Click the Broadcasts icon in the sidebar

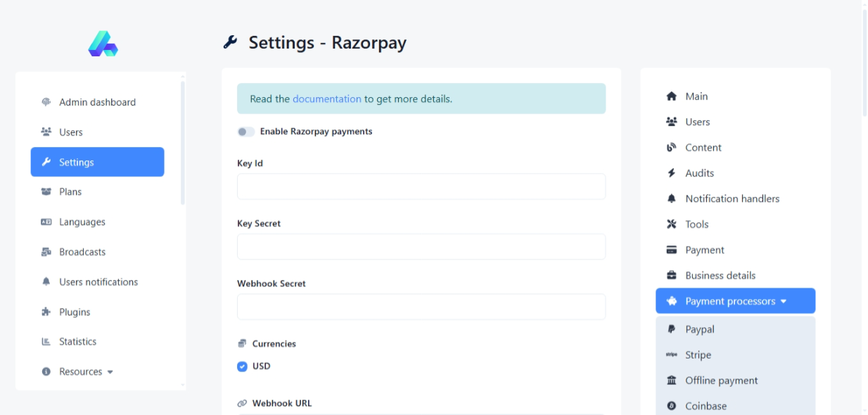coord(46,252)
